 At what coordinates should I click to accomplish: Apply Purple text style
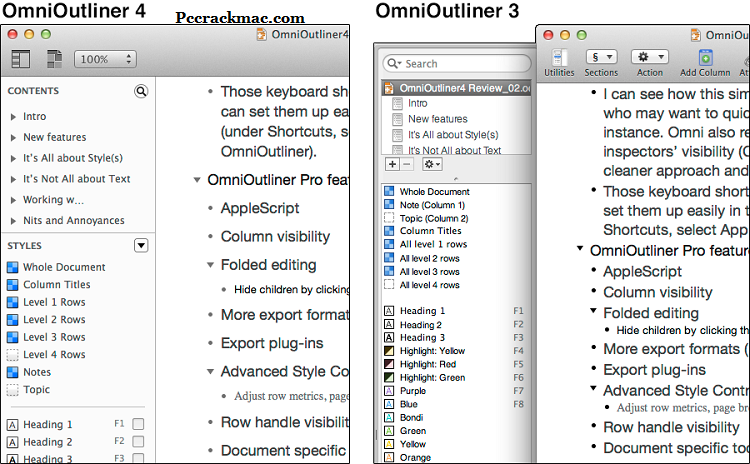point(413,391)
